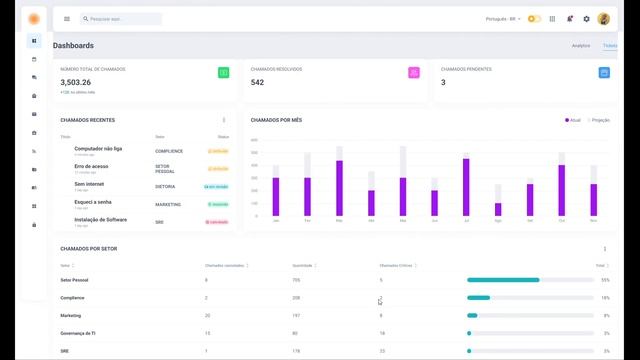Open notifications bell in the top bar

click(569, 19)
